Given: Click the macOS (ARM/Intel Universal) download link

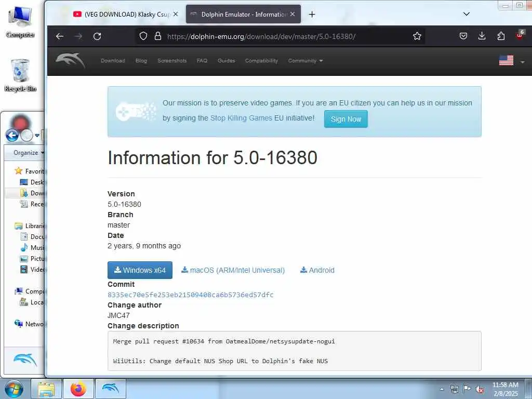Looking at the screenshot, I should click(233, 270).
